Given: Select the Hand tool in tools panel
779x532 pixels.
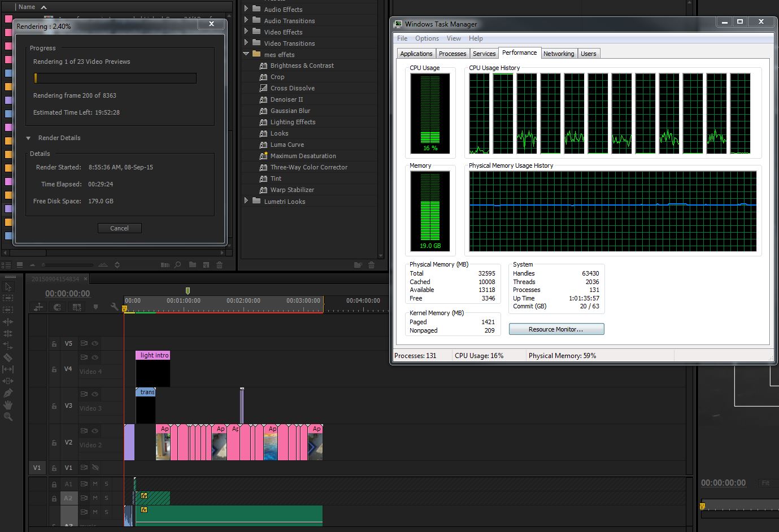Looking at the screenshot, I should coord(8,405).
